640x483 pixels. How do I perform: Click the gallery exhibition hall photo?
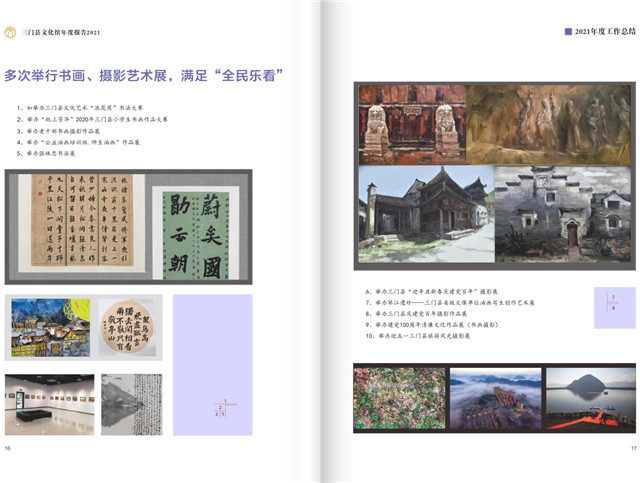pos(49,404)
